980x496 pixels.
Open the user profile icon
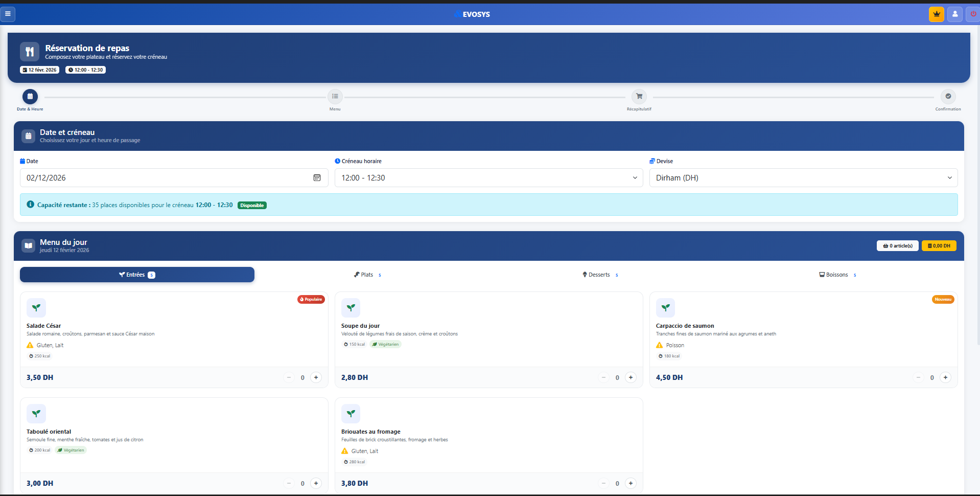954,14
